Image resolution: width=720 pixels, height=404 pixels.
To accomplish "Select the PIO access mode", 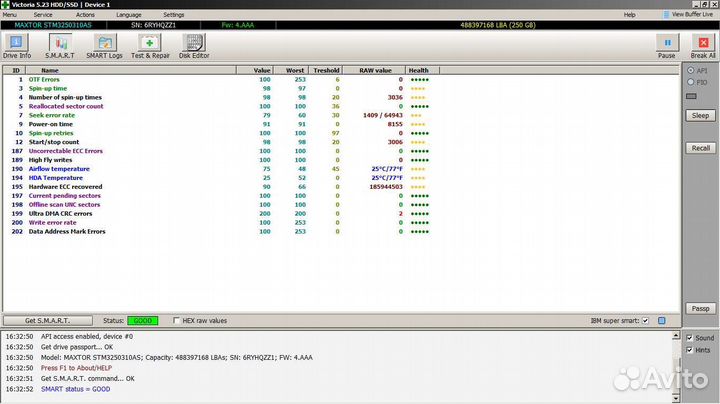I will [x=689, y=83].
